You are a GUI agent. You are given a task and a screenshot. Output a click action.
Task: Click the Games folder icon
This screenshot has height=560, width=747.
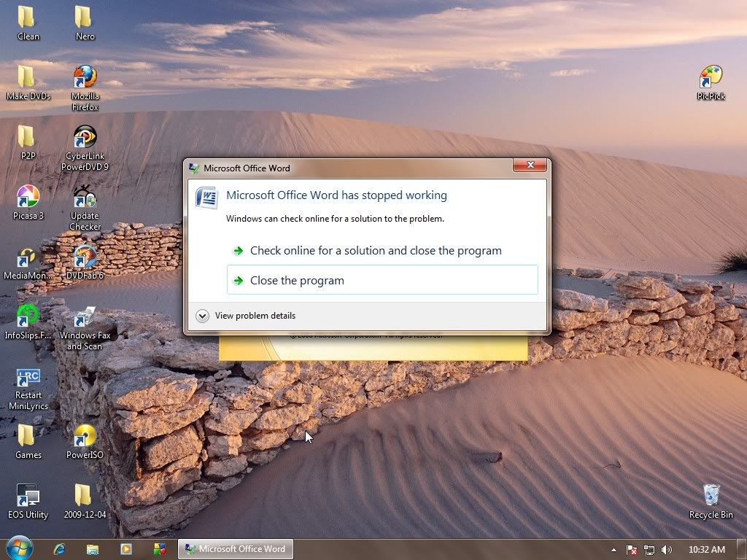pyautogui.click(x=28, y=441)
